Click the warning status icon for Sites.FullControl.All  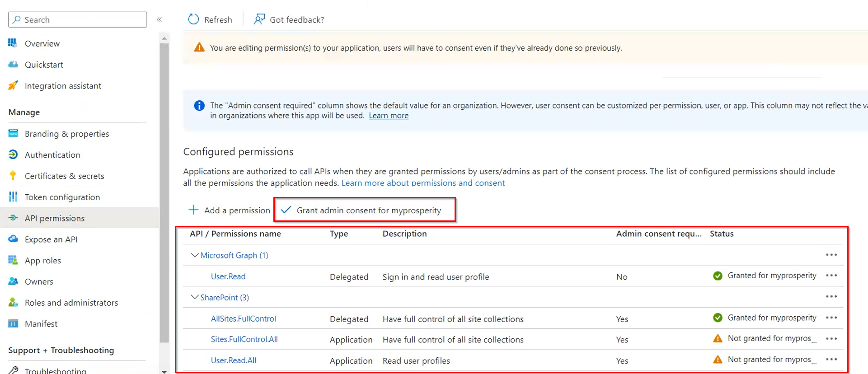[718, 338]
